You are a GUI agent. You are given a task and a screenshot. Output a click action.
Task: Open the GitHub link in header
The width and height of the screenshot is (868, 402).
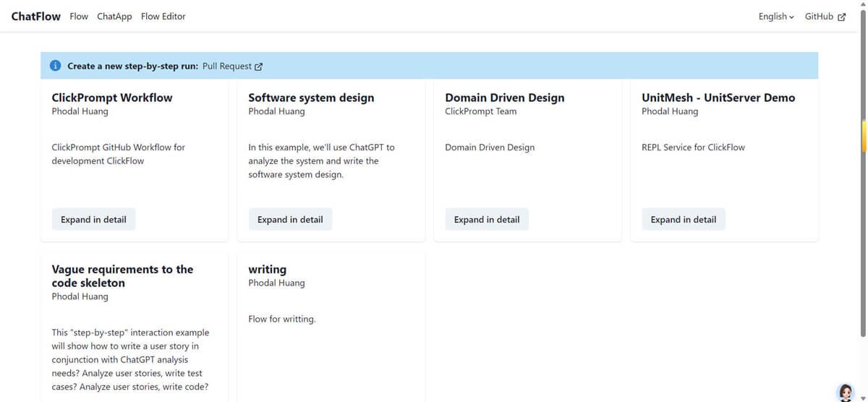point(819,17)
